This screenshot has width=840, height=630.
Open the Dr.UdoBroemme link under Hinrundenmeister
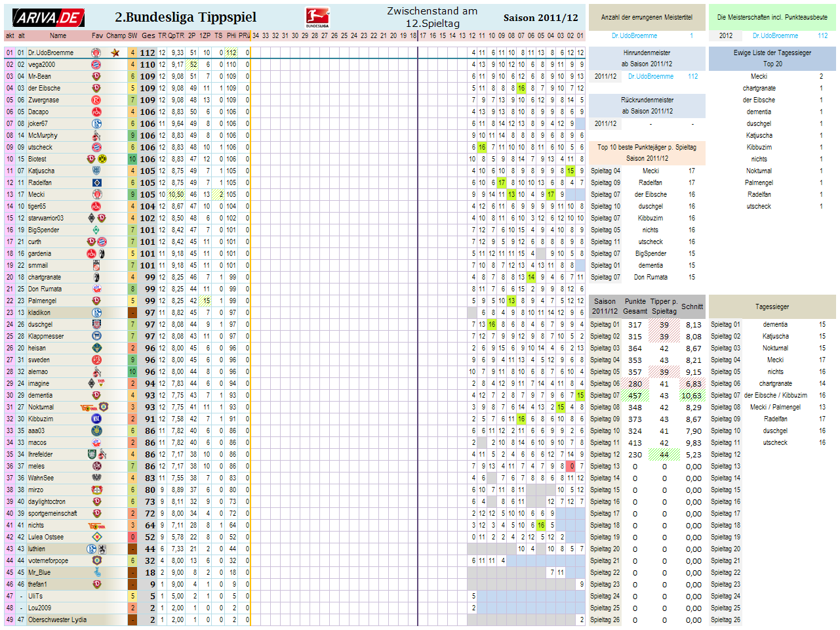[x=650, y=76]
